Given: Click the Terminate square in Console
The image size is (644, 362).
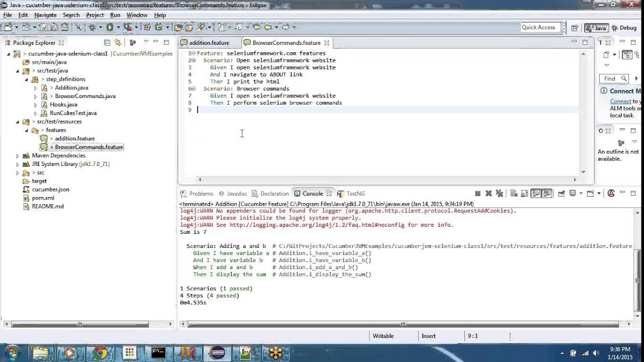Looking at the screenshot, I should [x=477, y=193].
